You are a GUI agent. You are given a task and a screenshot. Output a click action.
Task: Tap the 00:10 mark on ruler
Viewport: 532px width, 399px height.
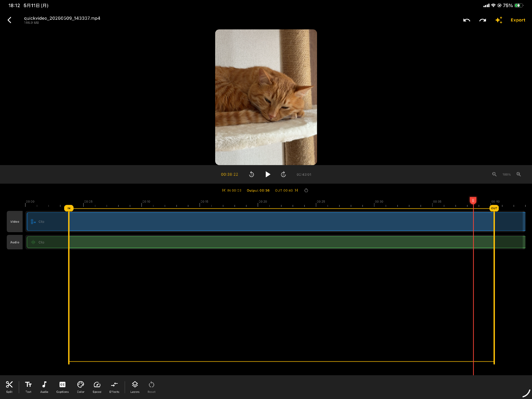point(146,202)
